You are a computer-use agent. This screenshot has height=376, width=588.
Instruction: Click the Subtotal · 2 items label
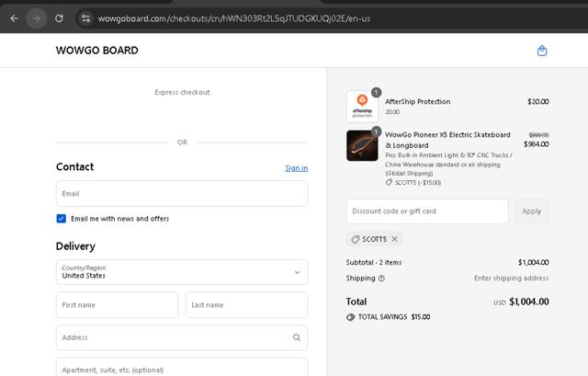[x=374, y=262]
